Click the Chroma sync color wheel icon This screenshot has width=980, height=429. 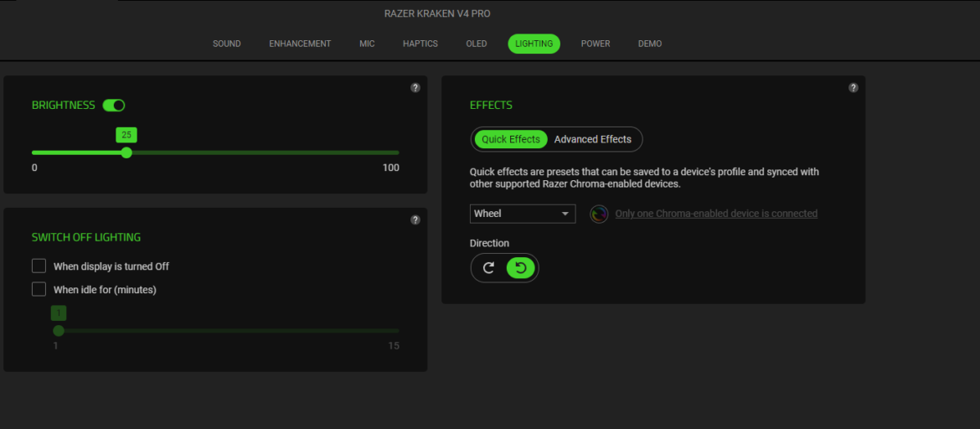(x=599, y=214)
